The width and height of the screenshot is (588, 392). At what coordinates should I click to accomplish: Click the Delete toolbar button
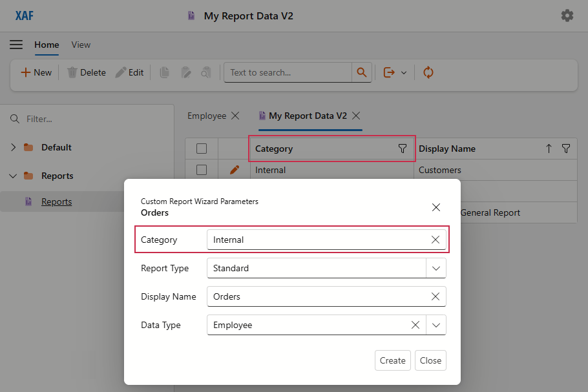coord(87,72)
